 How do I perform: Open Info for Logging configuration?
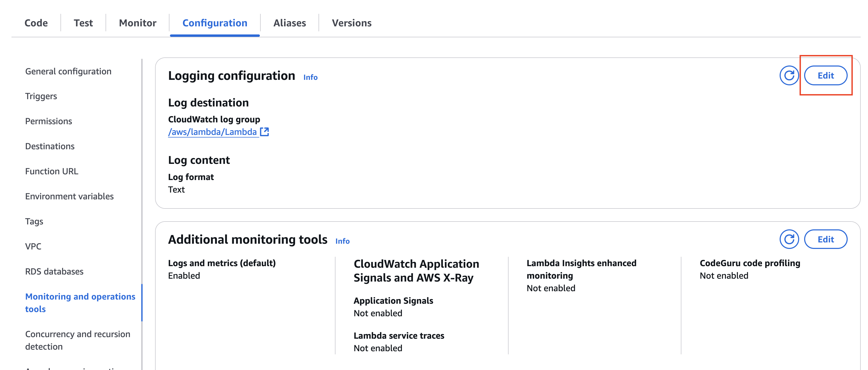pos(310,77)
